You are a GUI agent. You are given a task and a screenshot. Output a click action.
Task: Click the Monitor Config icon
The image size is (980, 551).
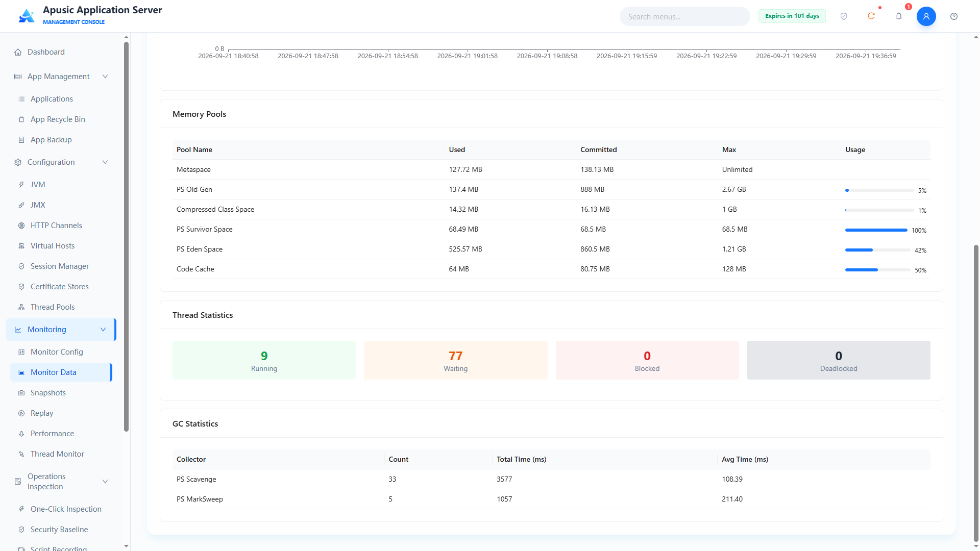coord(21,352)
